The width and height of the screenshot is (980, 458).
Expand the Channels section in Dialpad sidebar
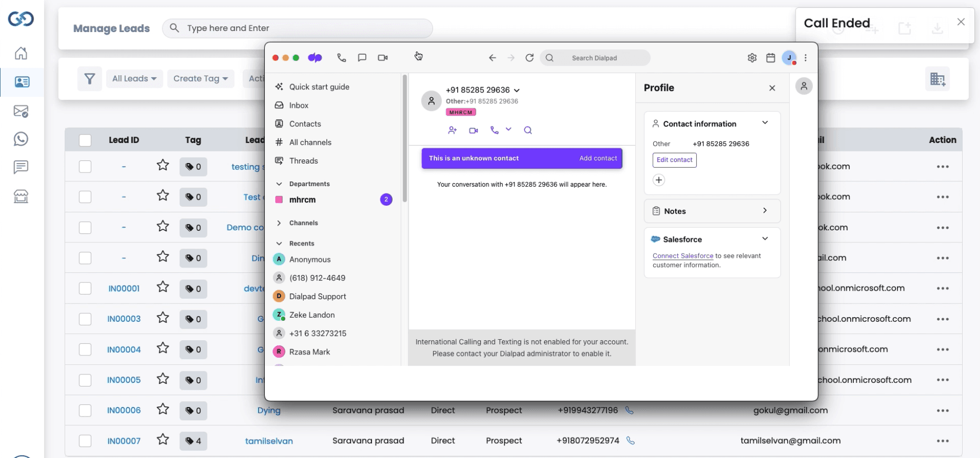279,223
